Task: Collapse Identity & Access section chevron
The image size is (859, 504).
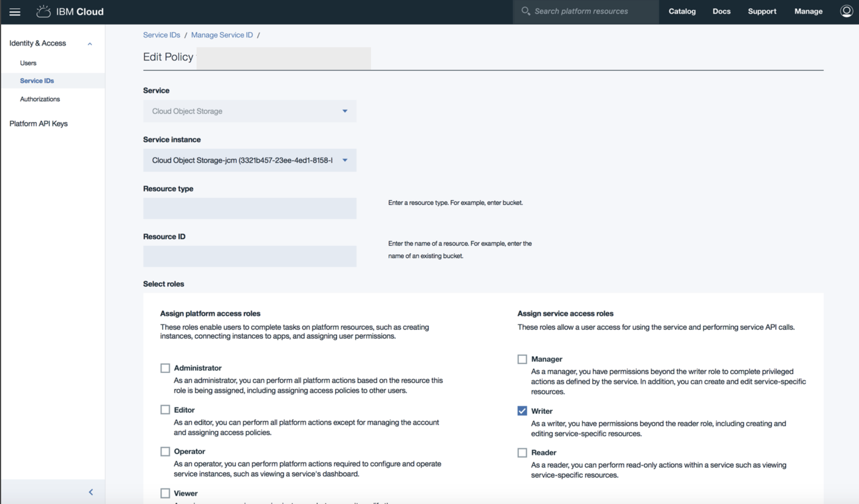Action: (90, 44)
